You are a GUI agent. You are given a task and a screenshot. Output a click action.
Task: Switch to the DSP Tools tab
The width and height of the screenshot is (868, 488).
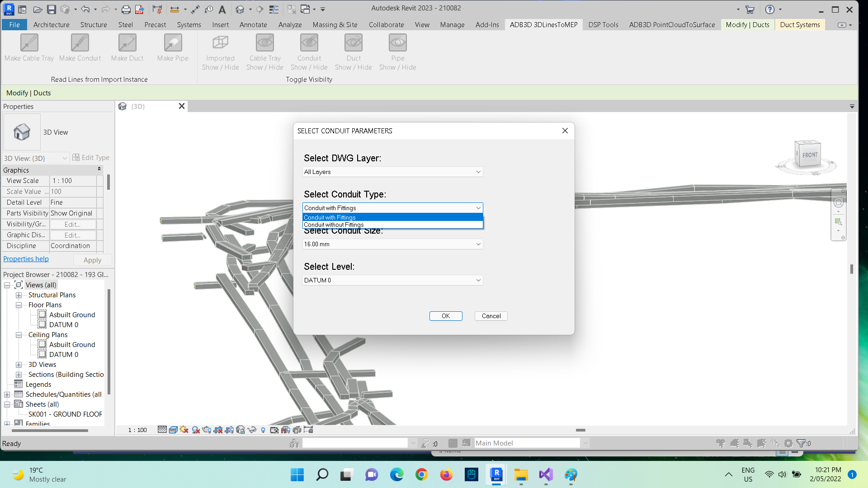pos(603,25)
